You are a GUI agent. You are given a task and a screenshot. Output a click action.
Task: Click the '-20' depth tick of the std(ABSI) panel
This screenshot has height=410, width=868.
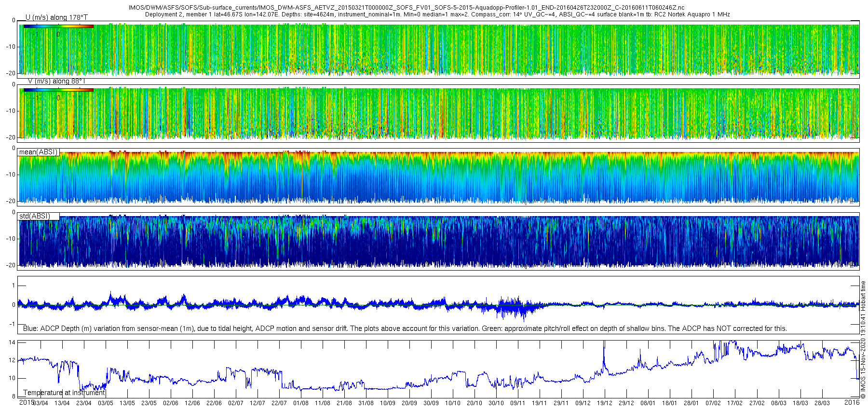[11, 265]
